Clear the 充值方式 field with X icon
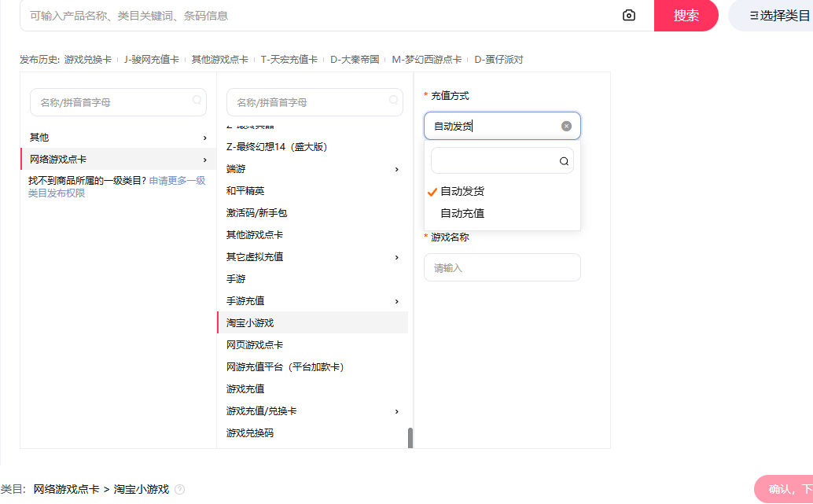This screenshot has height=504, width=813. (566, 126)
